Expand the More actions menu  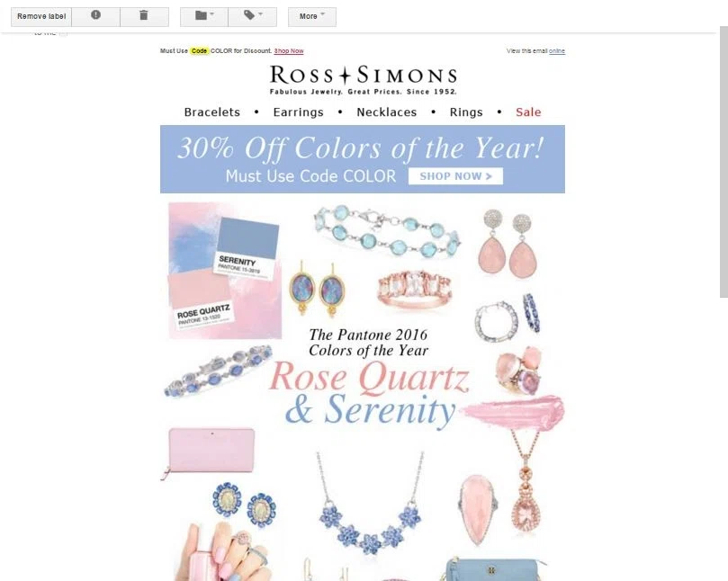(312, 16)
